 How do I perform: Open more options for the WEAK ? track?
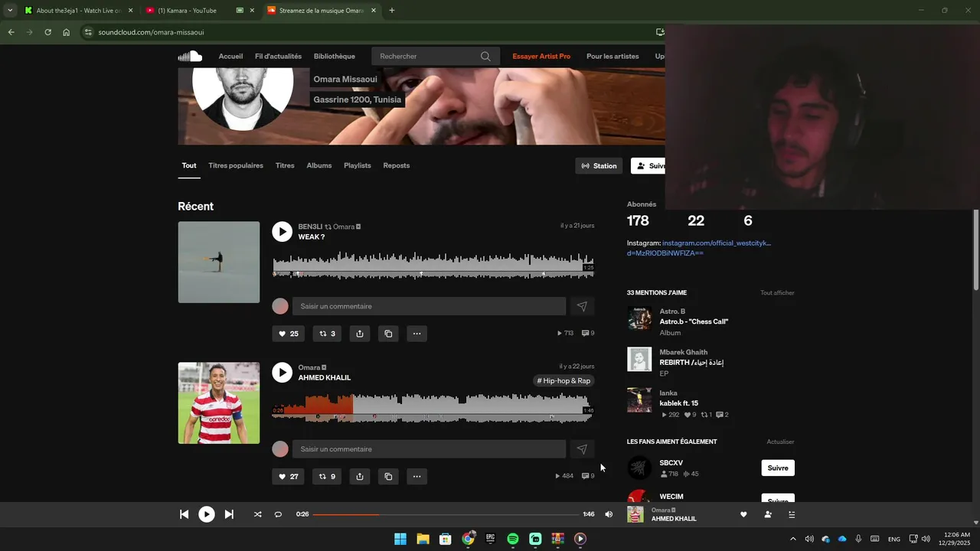(x=416, y=334)
